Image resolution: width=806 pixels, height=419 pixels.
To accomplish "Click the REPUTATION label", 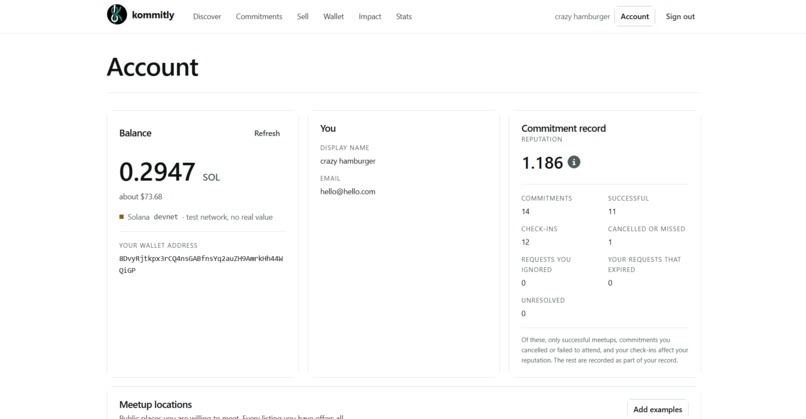I will click(x=542, y=139).
